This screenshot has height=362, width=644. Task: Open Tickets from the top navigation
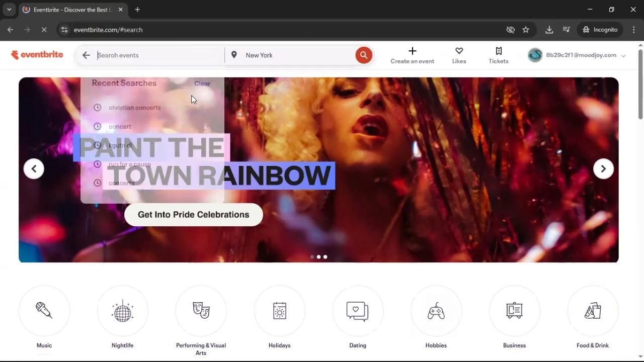click(498, 55)
